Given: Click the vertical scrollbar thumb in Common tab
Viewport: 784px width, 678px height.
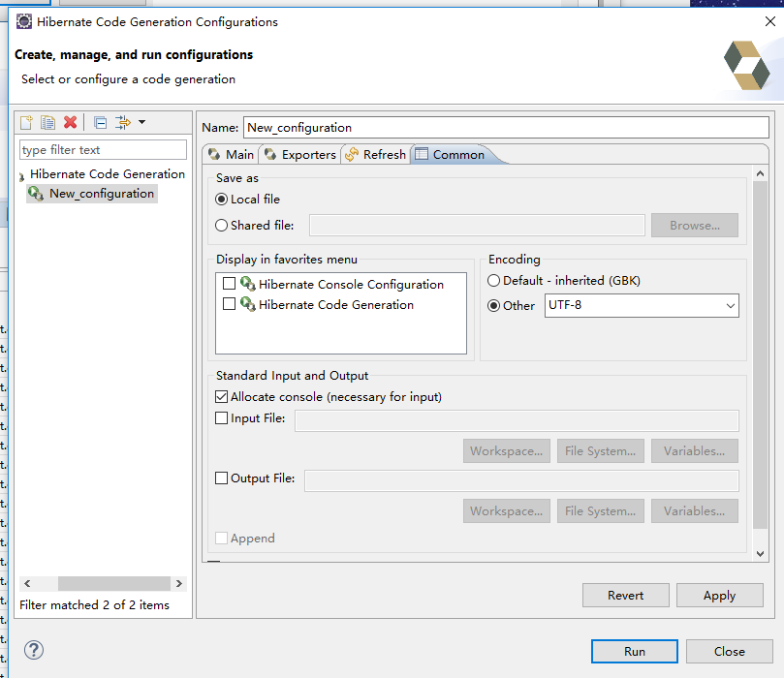Looking at the screenshot, I should 760,354.
